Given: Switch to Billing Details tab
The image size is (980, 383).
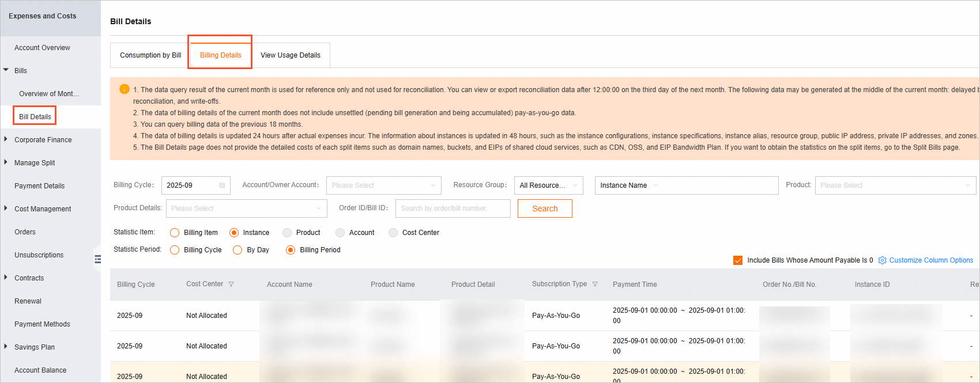Looking at the screenshot, I should 221,55.
